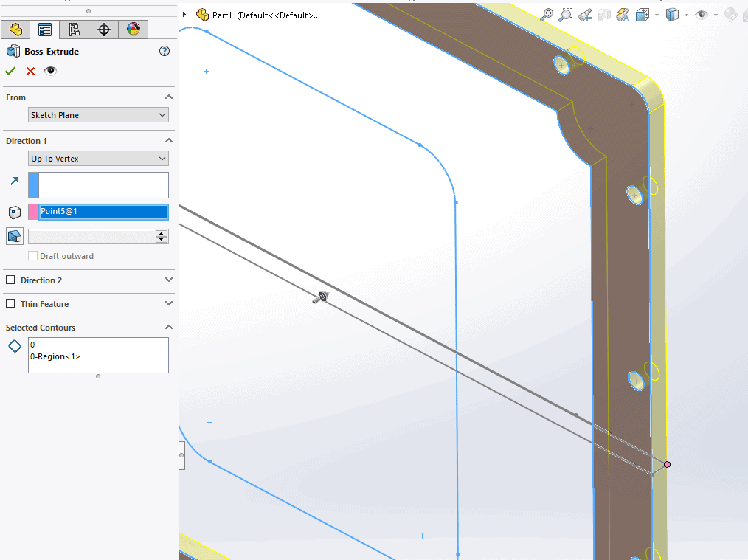Image resolution: width=748 pixels, height=560 pixels.
Task: Open the Section View tool
Action: pyautogui.click(x=605, y=14)
